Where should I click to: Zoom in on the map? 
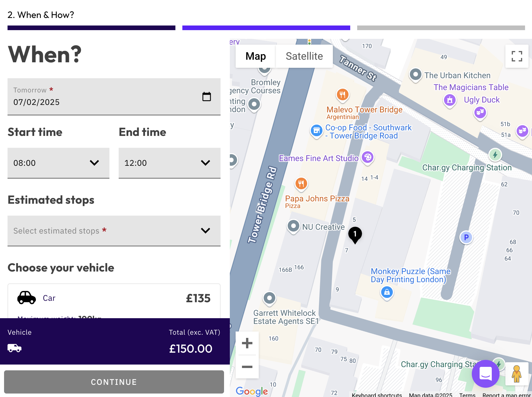tap(247, 343)
